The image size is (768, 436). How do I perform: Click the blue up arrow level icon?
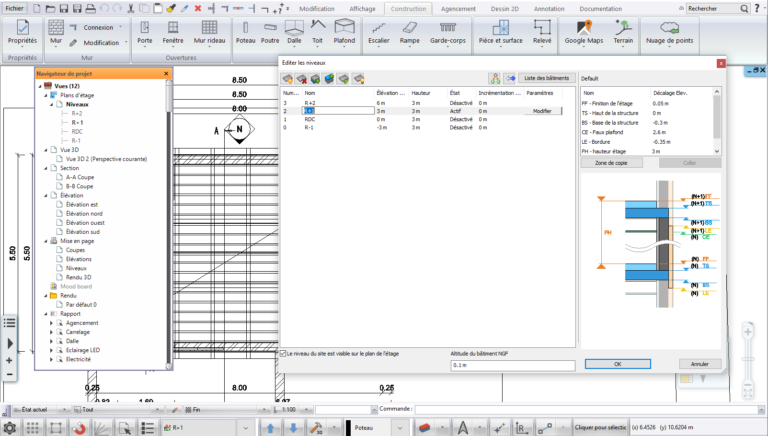[270, 428]
